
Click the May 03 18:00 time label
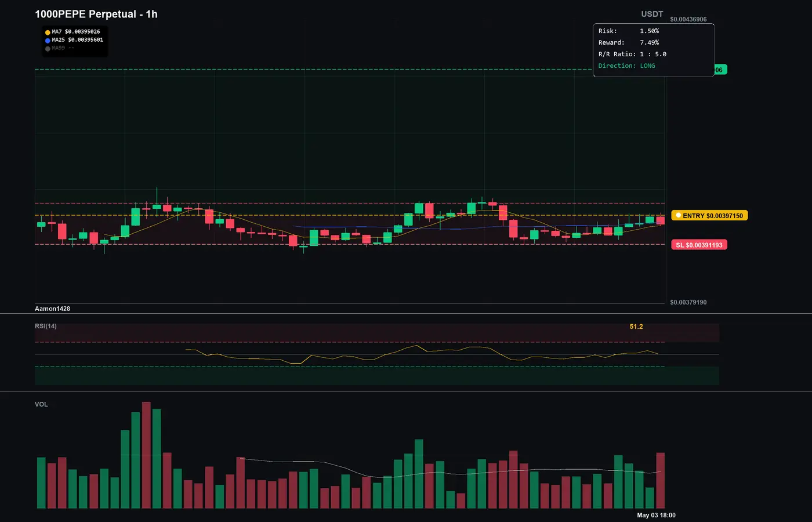pos(656,515)
